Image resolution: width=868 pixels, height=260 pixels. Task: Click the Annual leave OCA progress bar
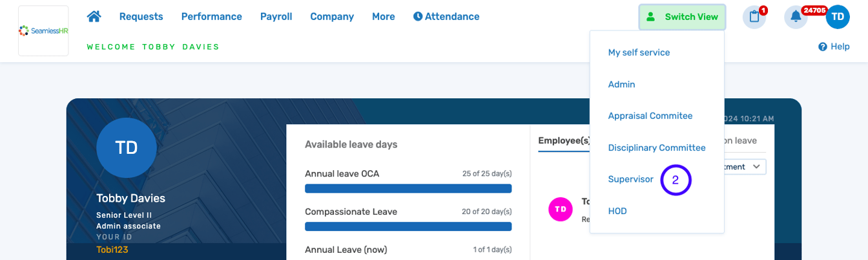(x=408, y=188)
